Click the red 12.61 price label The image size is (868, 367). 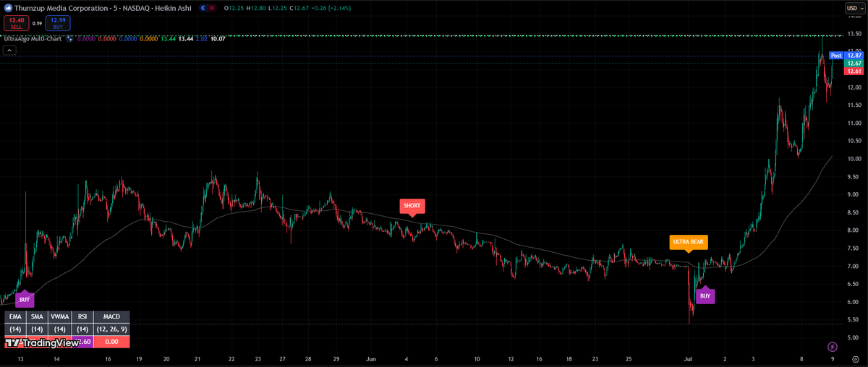click(x=854, y=72)
